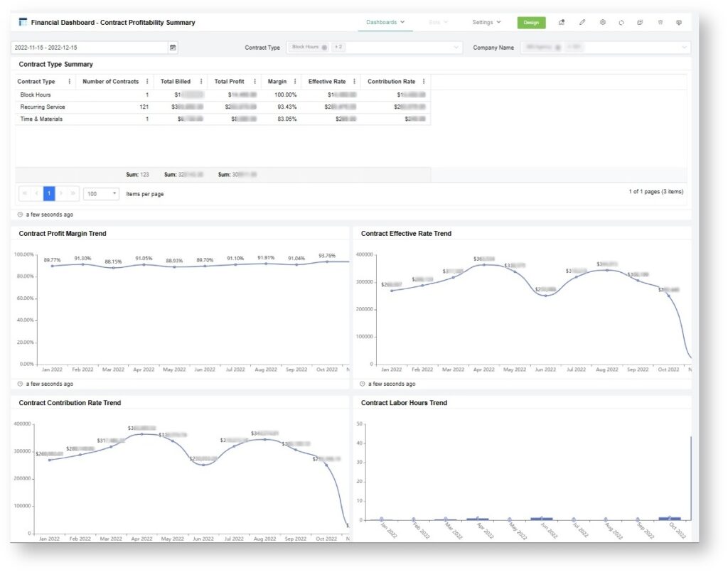Screen dimensions: 728x572
Task: Click the refresh icon in the top toolbar
Action: tap(621, 22)
